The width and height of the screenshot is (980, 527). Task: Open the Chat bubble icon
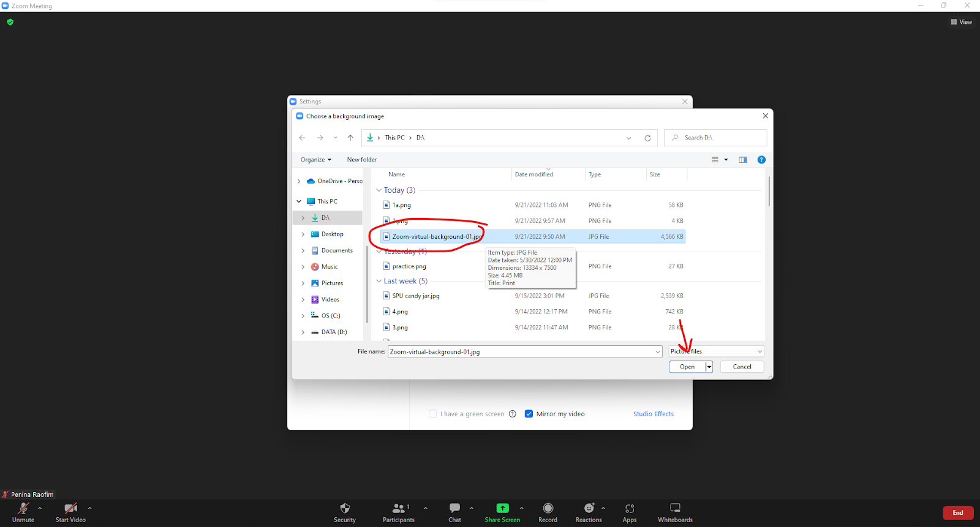[x=454, y=508]
